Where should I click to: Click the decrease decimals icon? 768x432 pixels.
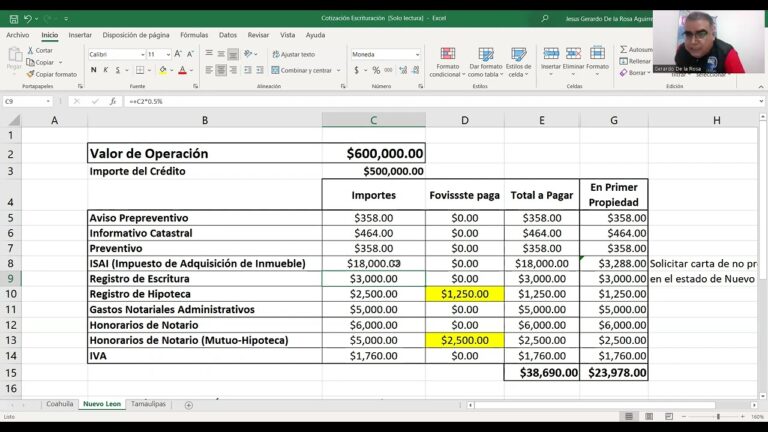pos(415,71)
